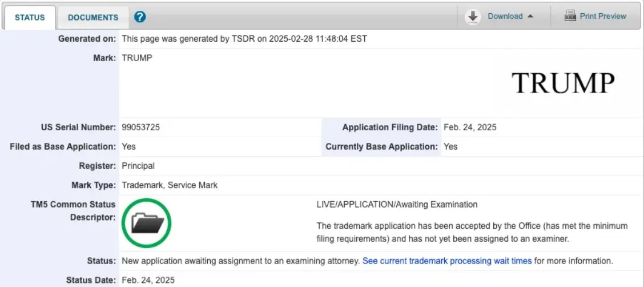Click the green-circled folder status icon
Screen dimensions: 644x287
pos(147,224)
